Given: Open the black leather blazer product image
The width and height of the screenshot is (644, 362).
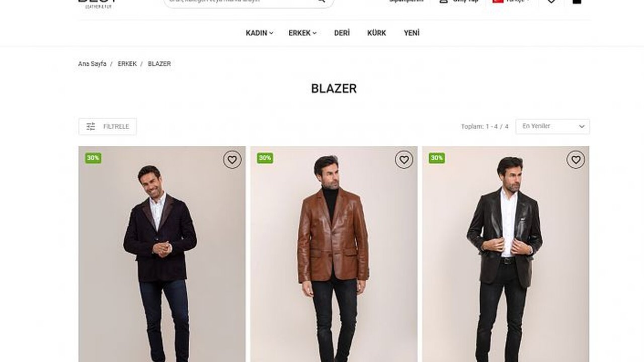Looking at the screenshot, I should tap(506, 254).
